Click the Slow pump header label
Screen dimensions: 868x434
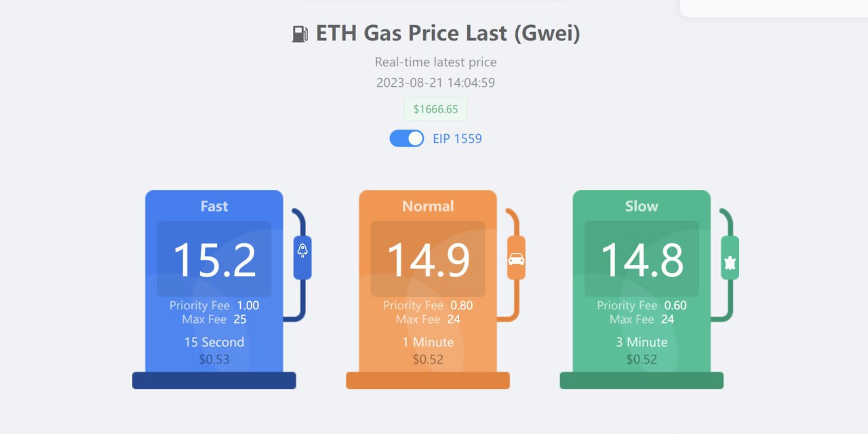[642, 206]
